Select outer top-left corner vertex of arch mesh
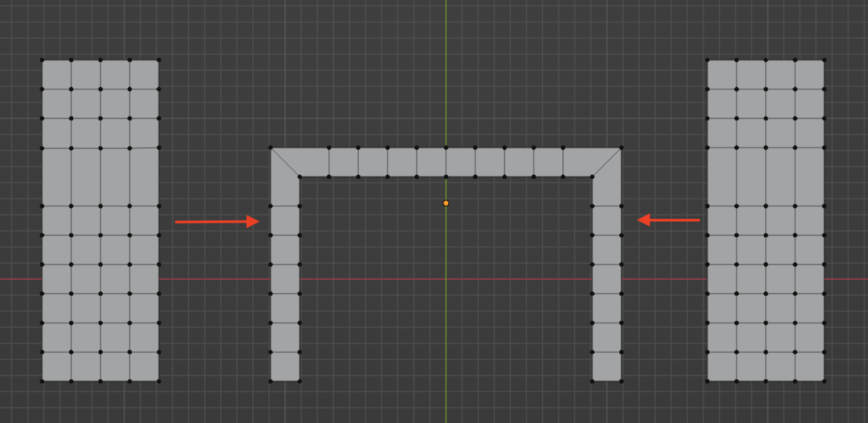 [x=270, y=147]
